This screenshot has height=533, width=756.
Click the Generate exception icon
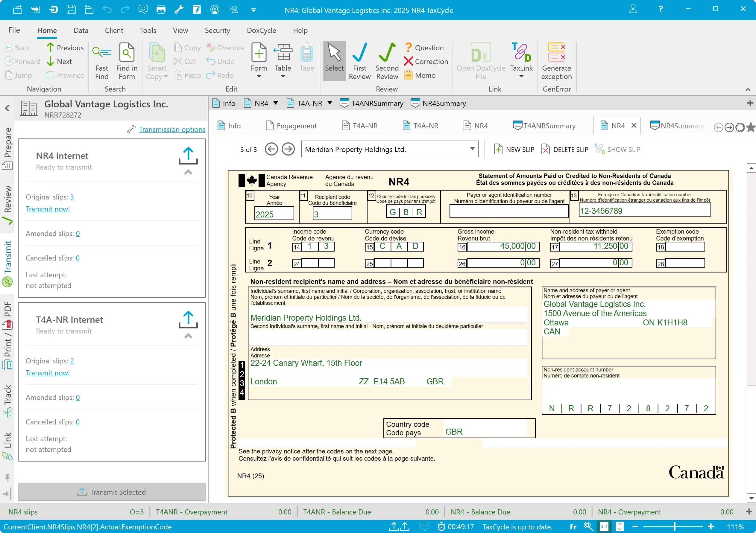click(556, 53)
